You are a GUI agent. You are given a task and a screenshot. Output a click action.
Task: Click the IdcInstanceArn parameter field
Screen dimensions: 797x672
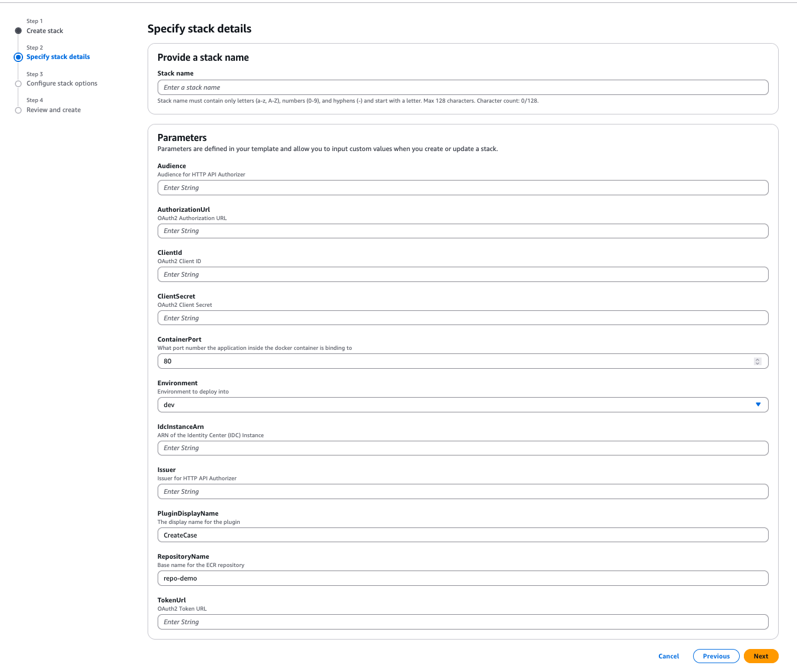(463, 448)
